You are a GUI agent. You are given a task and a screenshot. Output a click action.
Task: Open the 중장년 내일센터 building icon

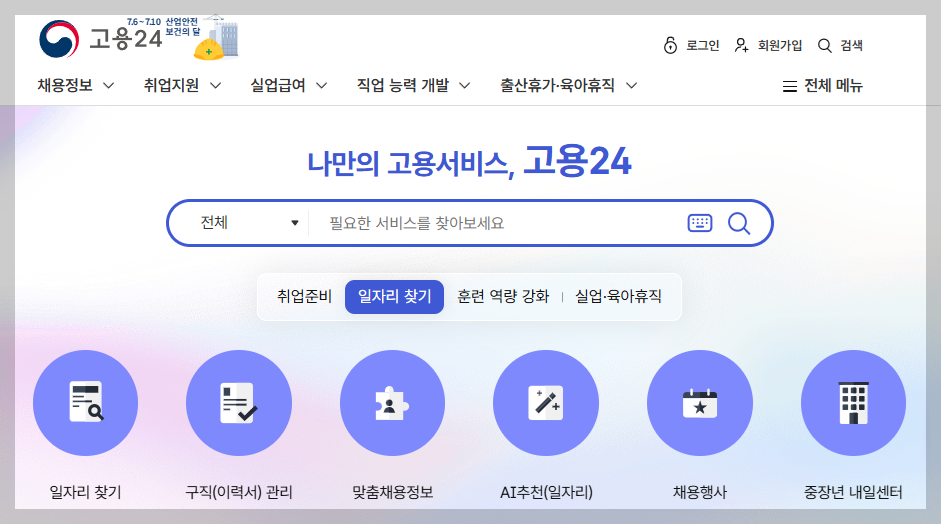(x=853, y=403)
